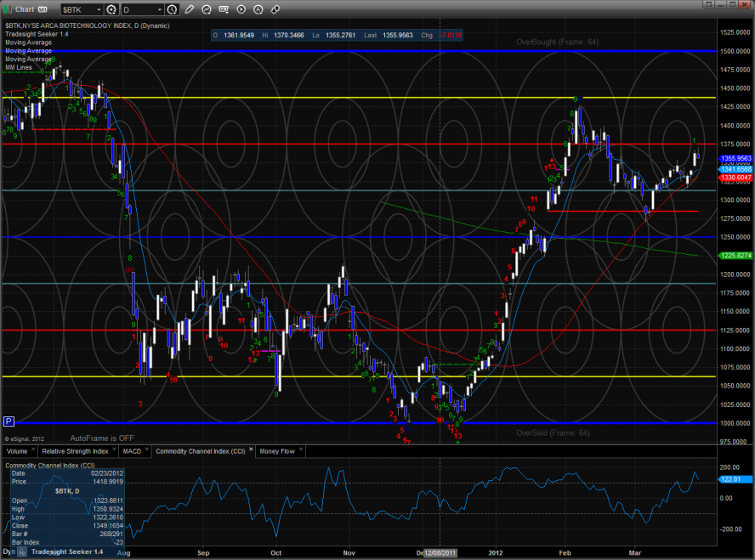Image resolution: width=755 pixels, height=560 pixels.
Task: Click the play replay icon
Action: (241, 8)
